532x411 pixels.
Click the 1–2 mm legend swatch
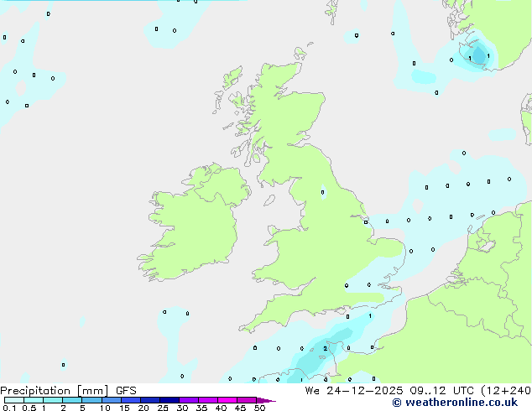pyautogui.click(x=53, y=400)
